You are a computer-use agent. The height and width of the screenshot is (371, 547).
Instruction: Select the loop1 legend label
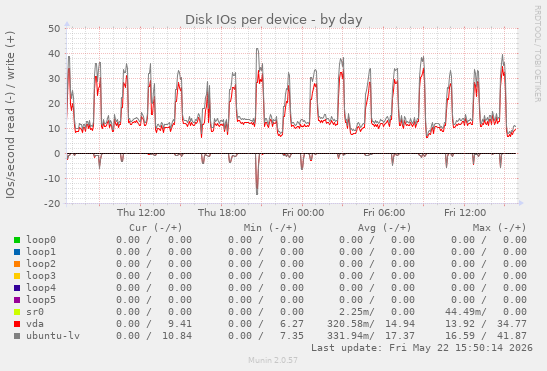(41, 252)
